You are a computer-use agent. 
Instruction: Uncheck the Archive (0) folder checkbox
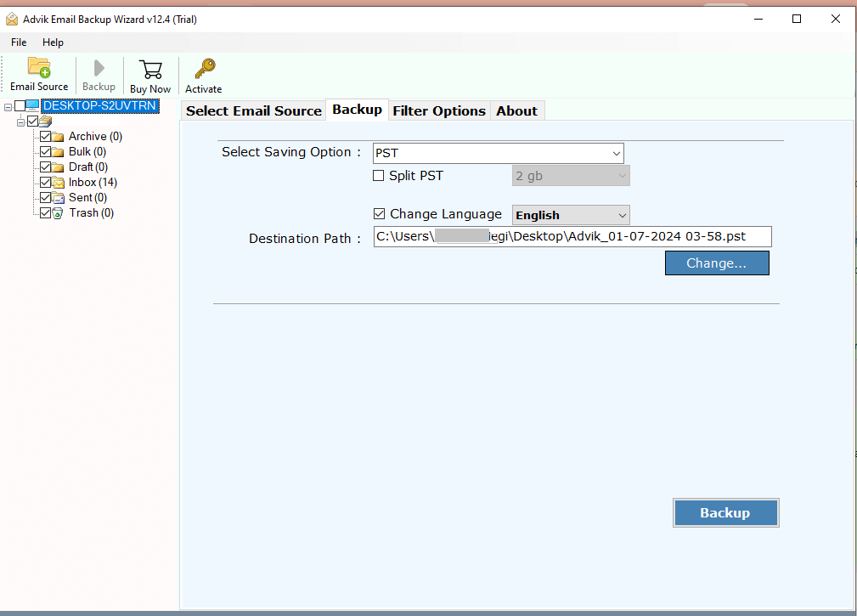45,136
